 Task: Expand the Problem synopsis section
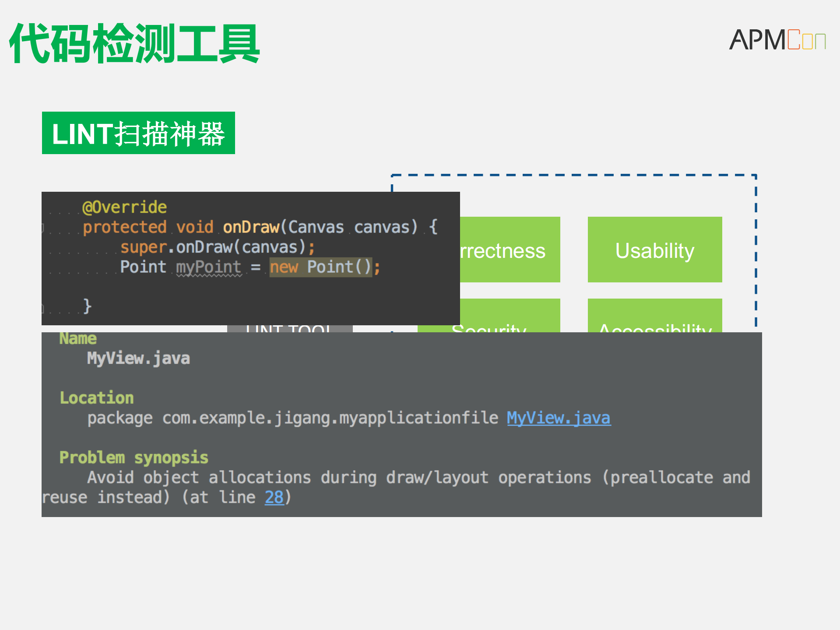(x=134, y=457)
